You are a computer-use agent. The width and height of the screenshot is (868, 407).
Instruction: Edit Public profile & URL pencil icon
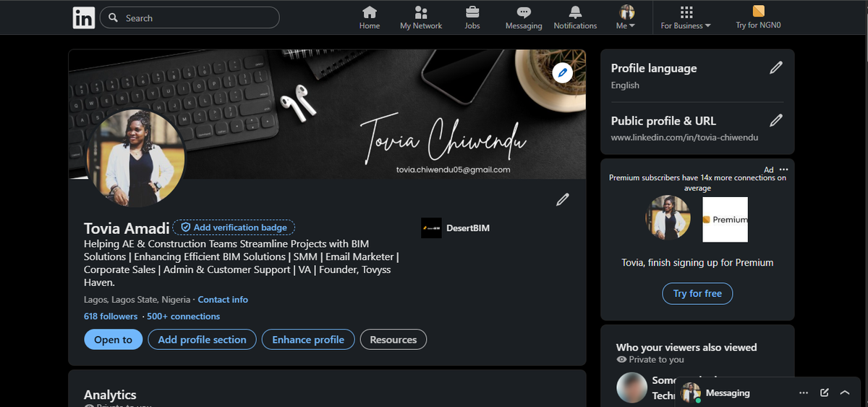point(776,120)
